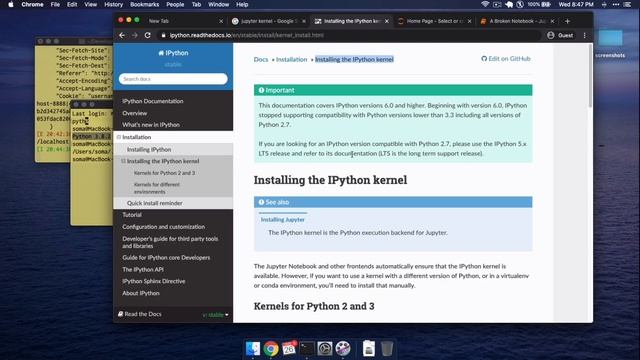The height and width of the screenshot is (360, 640).
Task: Open the Help menu
Action: 242,4
